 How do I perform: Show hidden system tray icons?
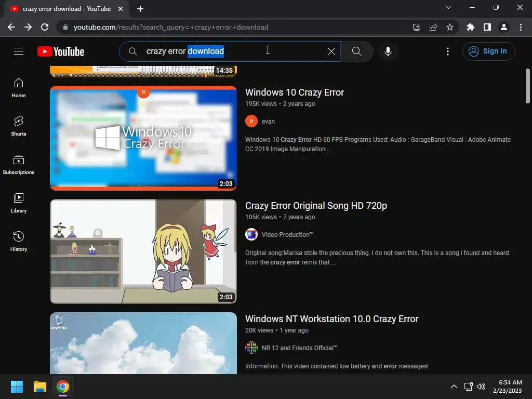tap(454, 387)
